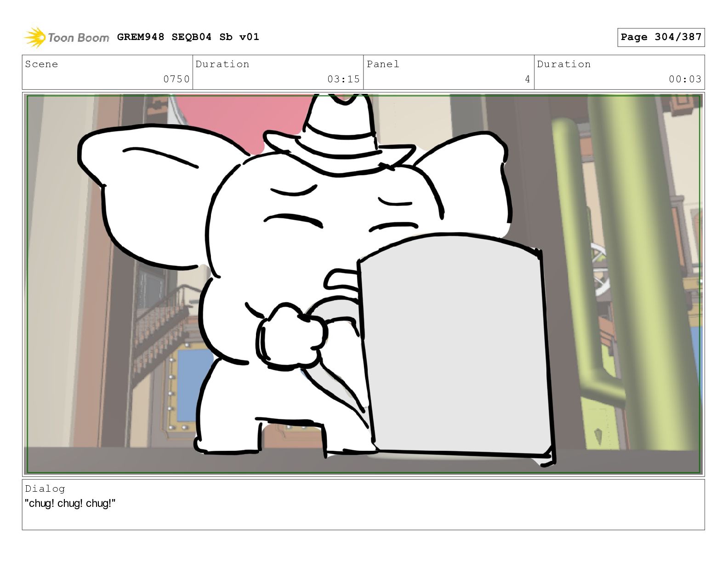Select the panel duration value '00:03'
The image size is (728, 563).
[685, 79]
